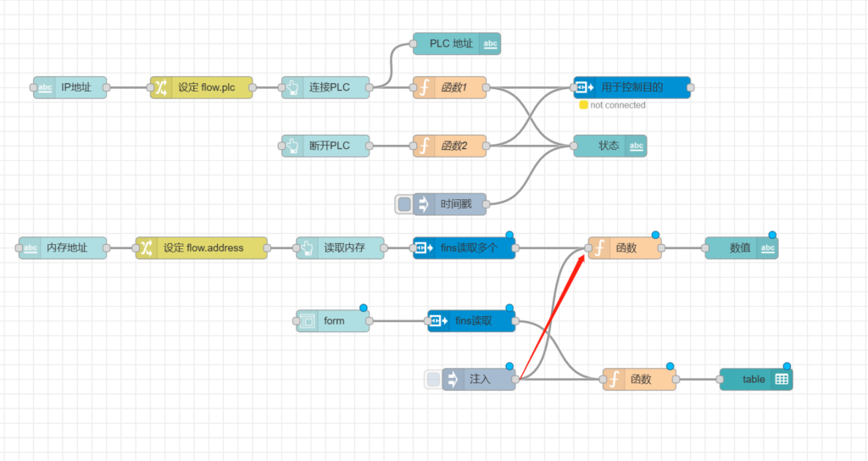Click the FINS icon on 用于控制目的 node

[x=584, y=87]
